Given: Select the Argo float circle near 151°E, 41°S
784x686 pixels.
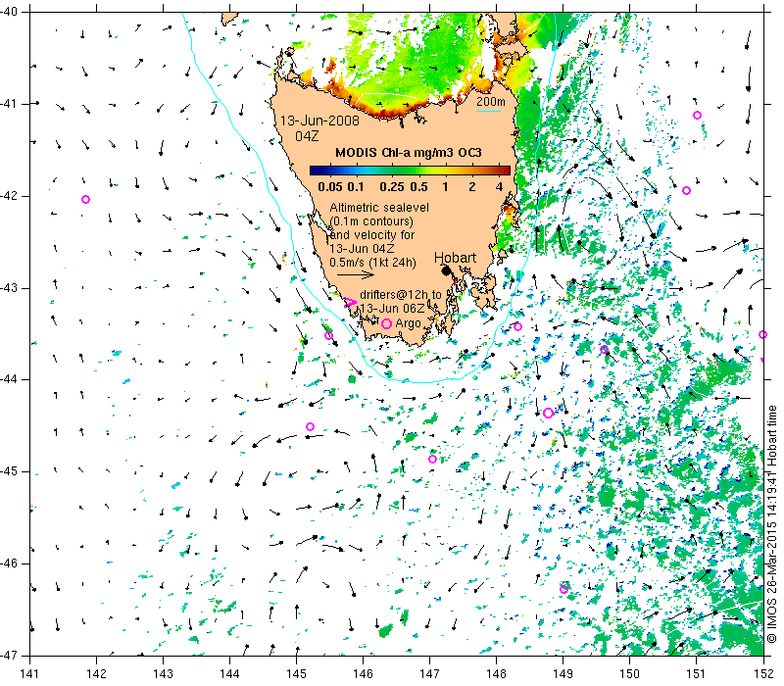Looking at the screenshot, I should [x=697, y=115].
